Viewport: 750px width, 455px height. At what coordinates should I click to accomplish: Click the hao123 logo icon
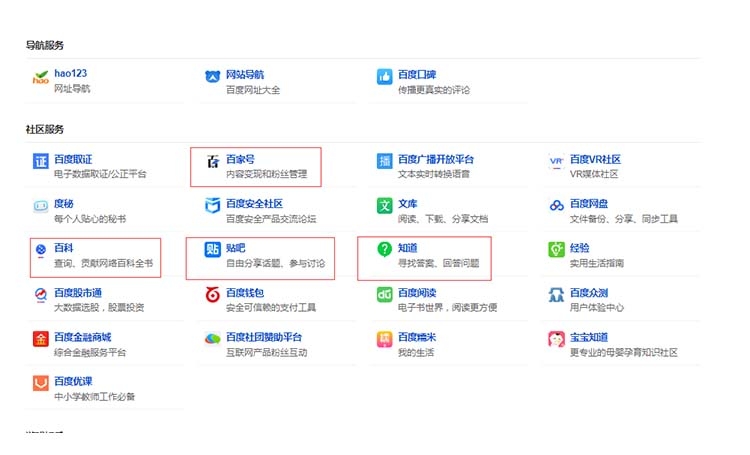click(41, 77)
